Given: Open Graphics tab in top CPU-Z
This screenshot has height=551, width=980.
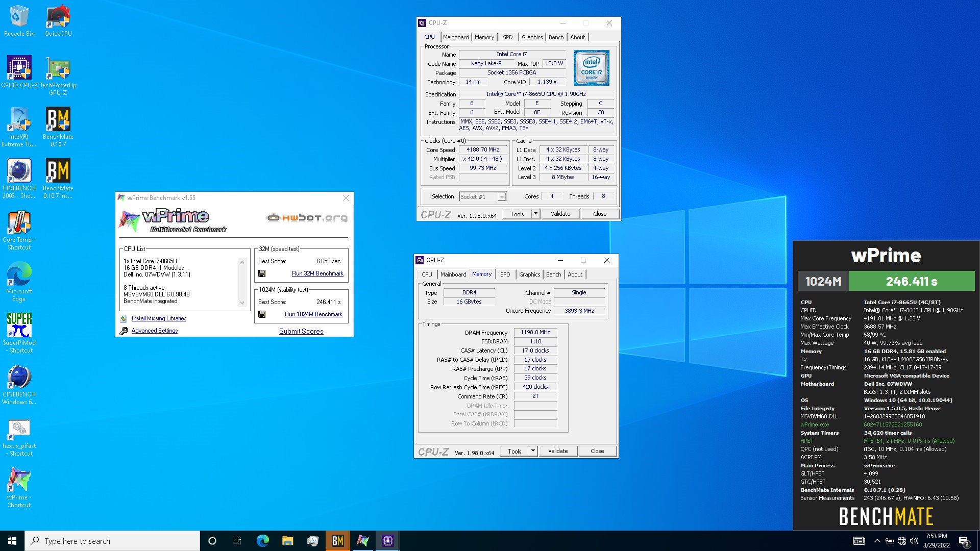Looking at the screenshot, I should coord(532,37).
